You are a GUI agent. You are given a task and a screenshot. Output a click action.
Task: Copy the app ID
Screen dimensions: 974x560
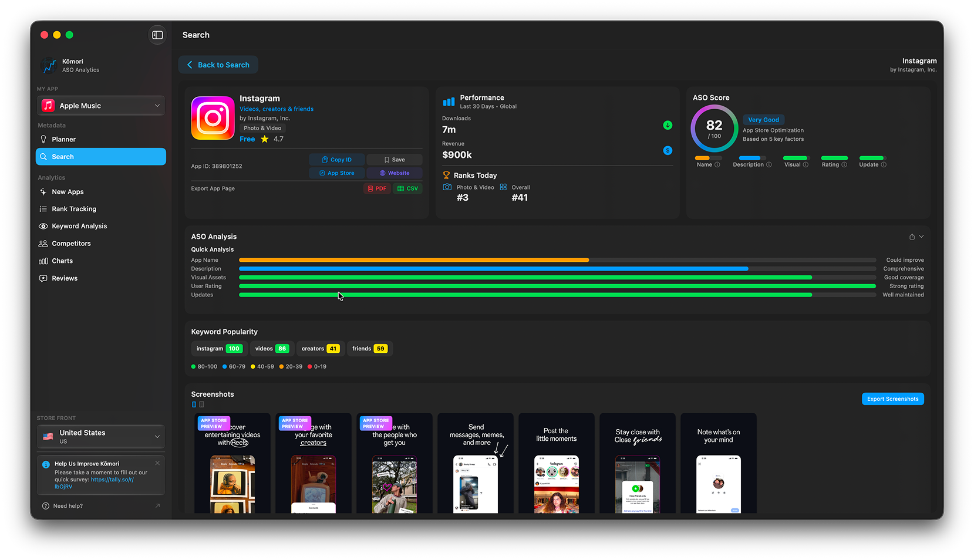[337, 160]
